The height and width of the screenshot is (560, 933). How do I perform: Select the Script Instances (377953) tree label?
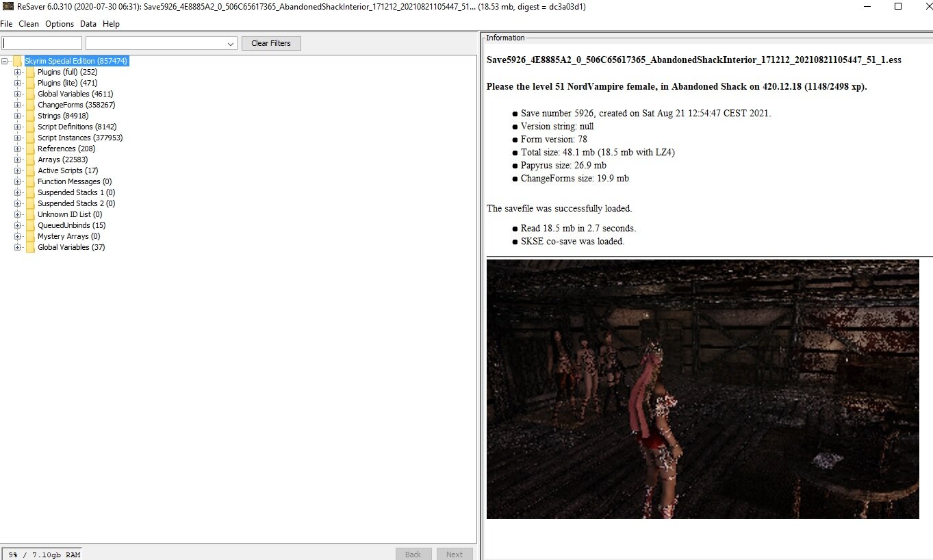80,138
